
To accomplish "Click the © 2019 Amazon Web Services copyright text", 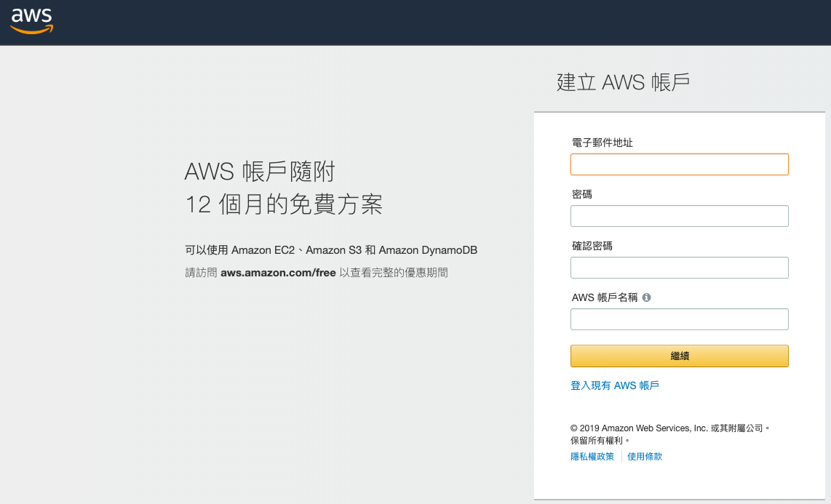I will 670,428.
